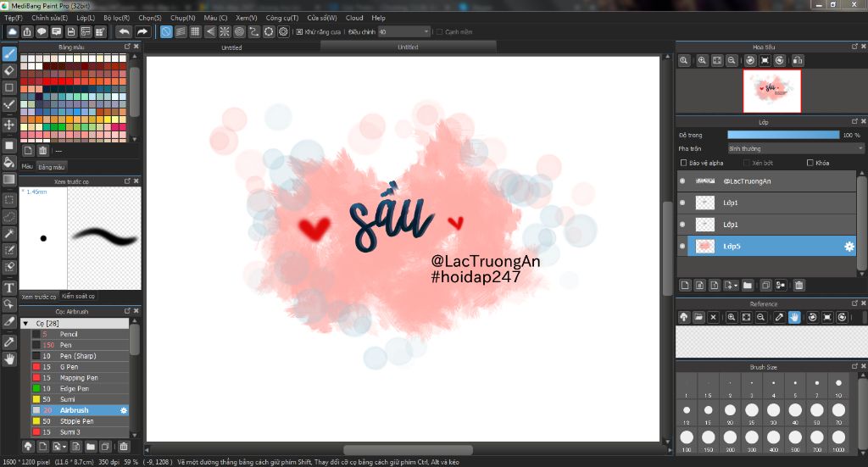The height and width of the screenshot is (467, 868).
Task: Click the canvas horizontal scrollbar
Action: (x=408, y=450)
